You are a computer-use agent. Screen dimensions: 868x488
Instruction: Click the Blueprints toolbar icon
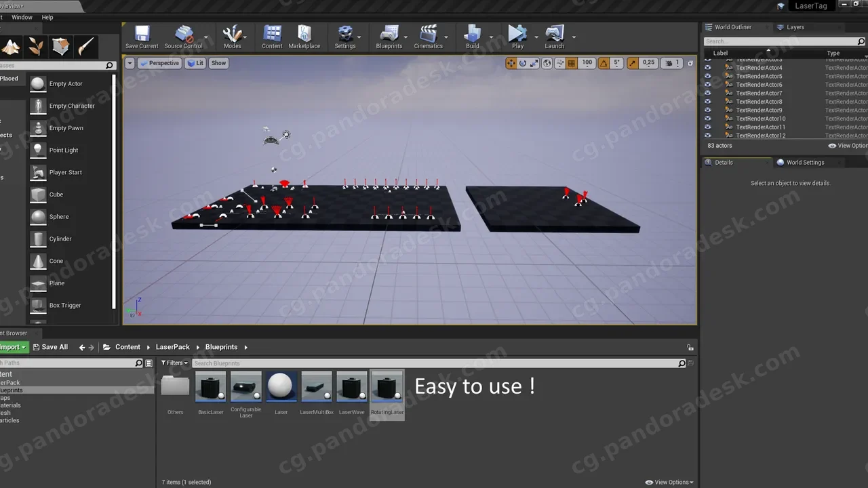389,37
